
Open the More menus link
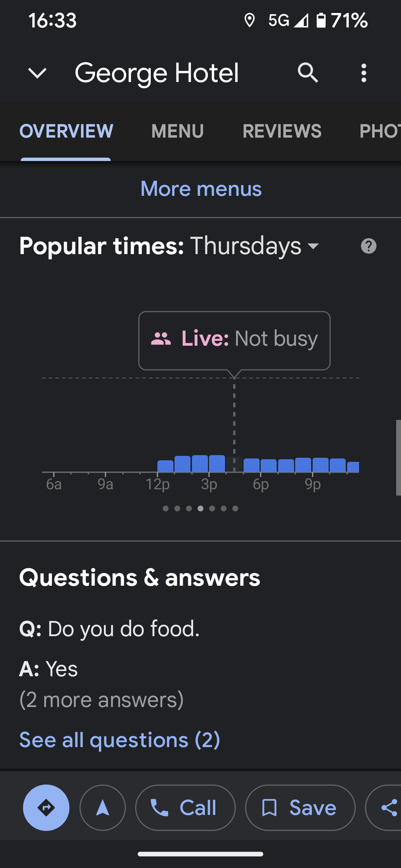coord(201,189)
